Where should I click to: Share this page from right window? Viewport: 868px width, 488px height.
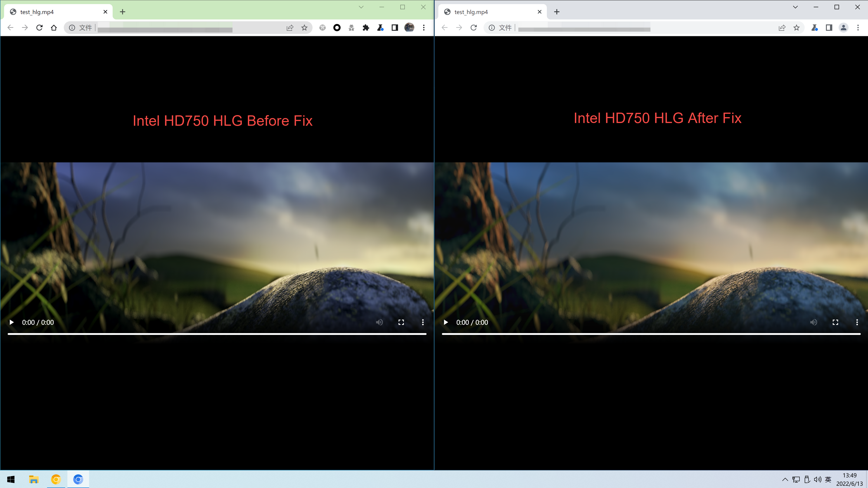tap(782, 28)
